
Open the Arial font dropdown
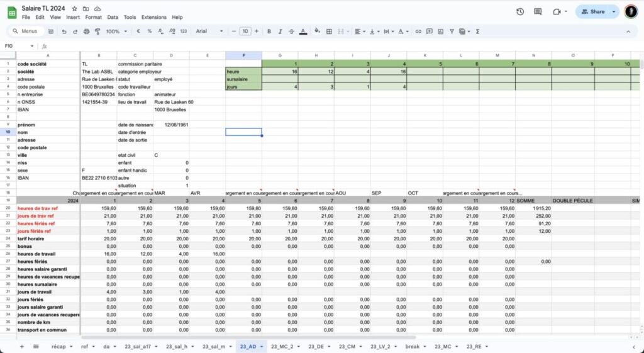tap(209, 31)
